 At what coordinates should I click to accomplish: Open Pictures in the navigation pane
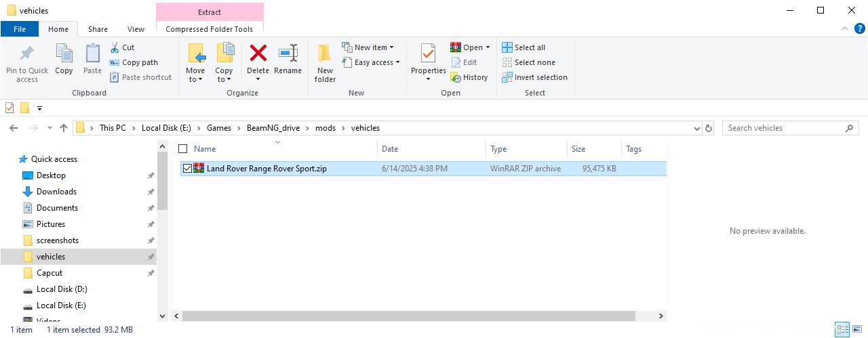(51, 224)
